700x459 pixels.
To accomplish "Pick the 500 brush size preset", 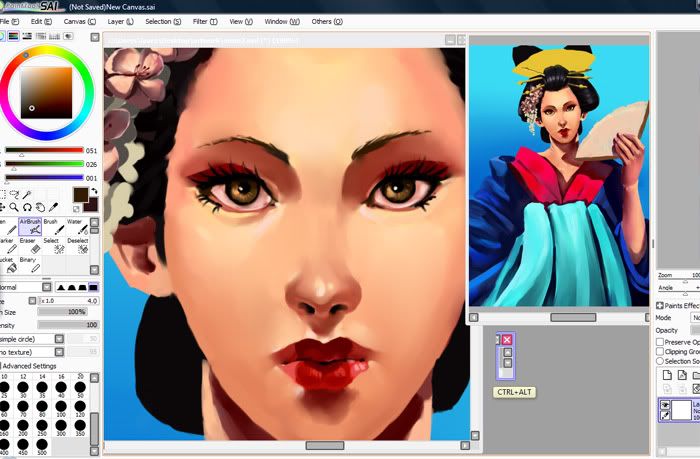I will pos(42,445).
